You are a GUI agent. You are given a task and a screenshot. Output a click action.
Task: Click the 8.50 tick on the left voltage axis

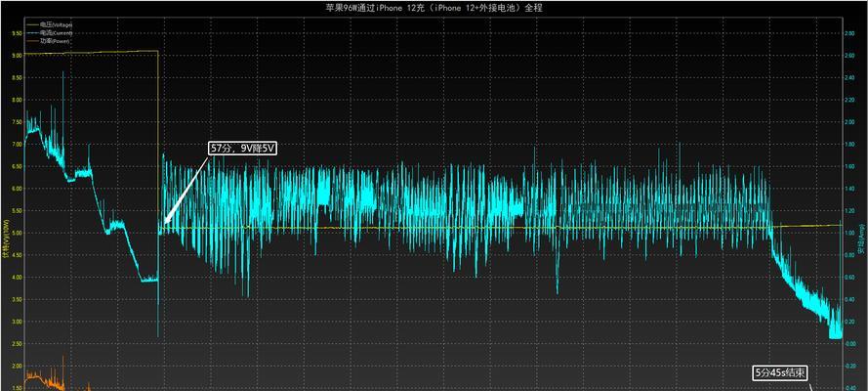(17, 77)
